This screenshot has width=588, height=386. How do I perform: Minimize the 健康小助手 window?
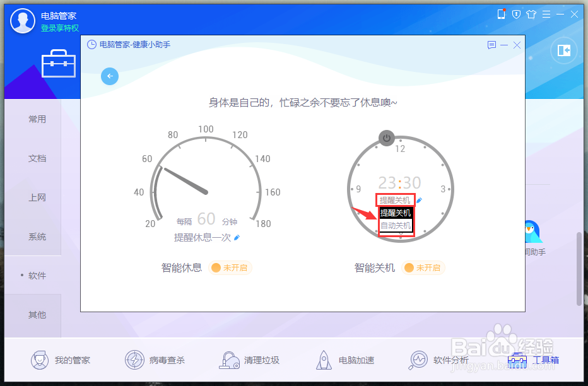pos(504,45)
